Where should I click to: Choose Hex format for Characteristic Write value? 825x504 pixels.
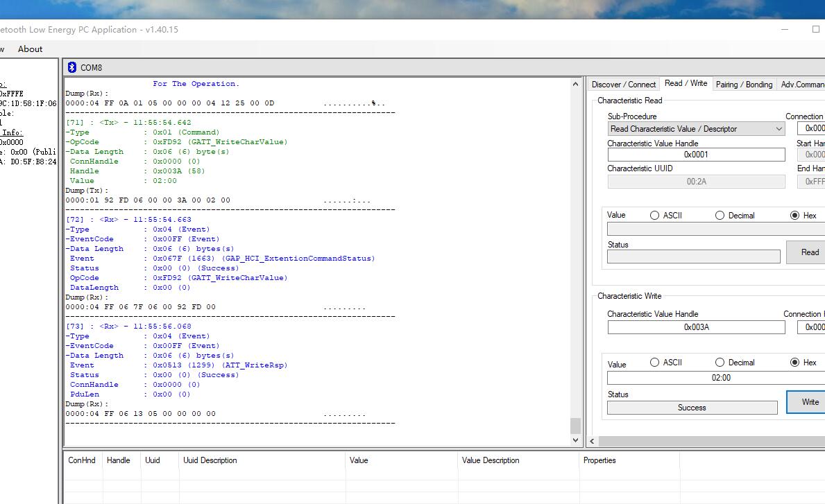[x=794, y=363]
